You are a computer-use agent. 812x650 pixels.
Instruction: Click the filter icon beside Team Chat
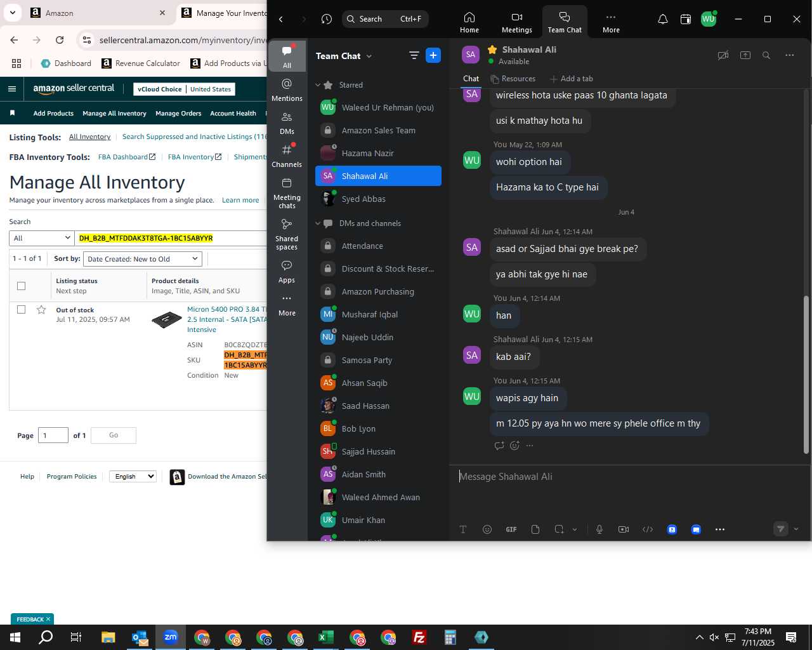click(414, 56)
